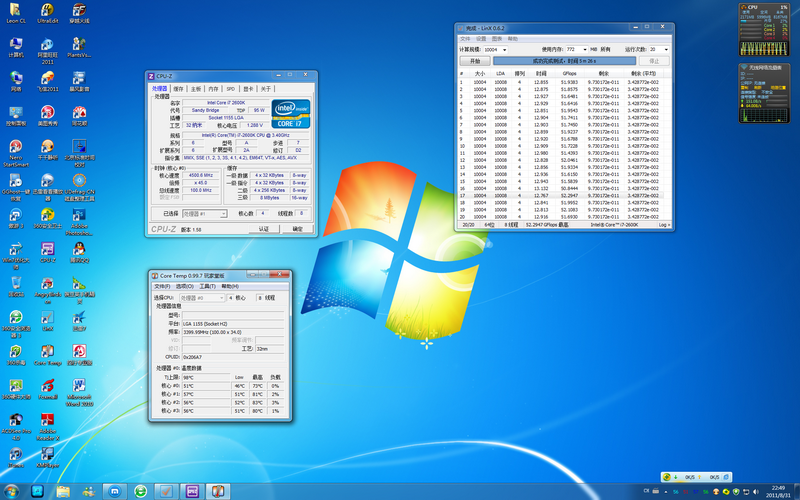Screen dimensions: 800x500
Task: Click the CPUID 0x206A7 field in Core Temp
Action: pyautogui.click(x=233, y=357)
